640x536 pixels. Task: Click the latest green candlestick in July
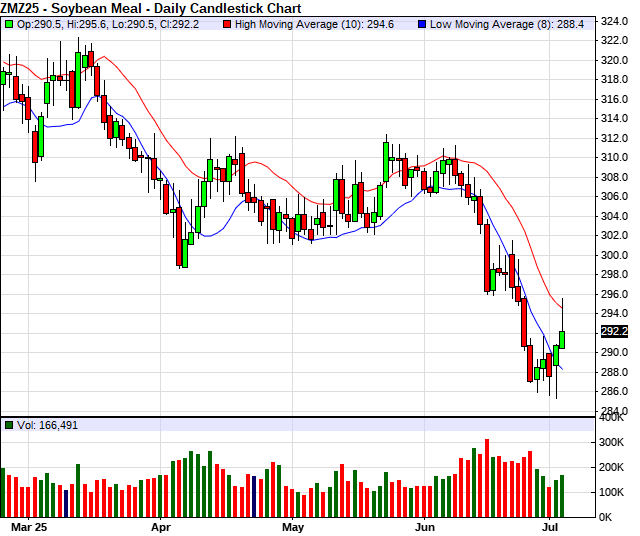(562, 339)
